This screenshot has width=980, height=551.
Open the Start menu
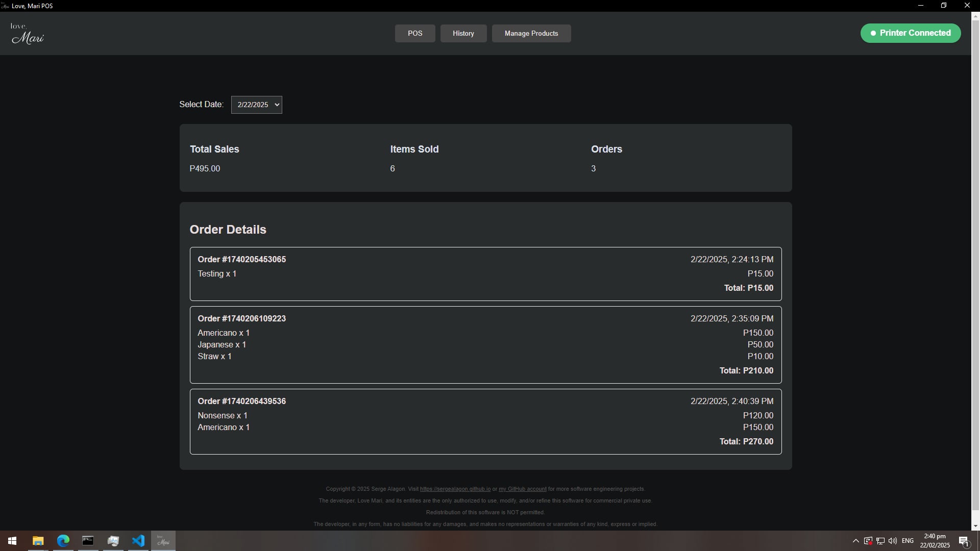[12, 540]
